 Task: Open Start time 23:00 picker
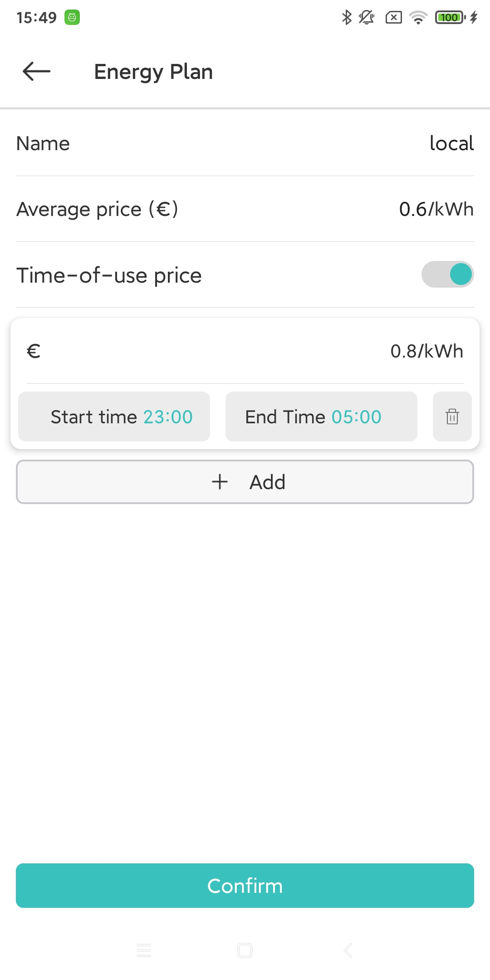(114, 416)
